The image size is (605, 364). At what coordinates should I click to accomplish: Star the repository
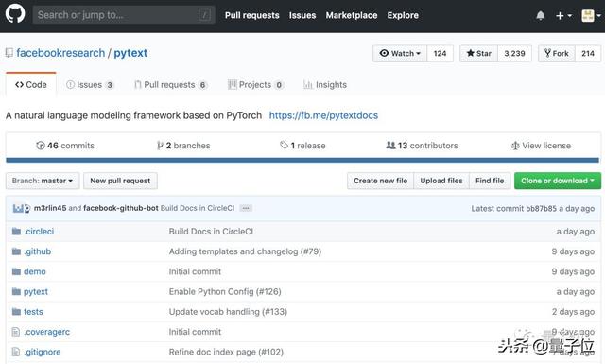[479, 53]
